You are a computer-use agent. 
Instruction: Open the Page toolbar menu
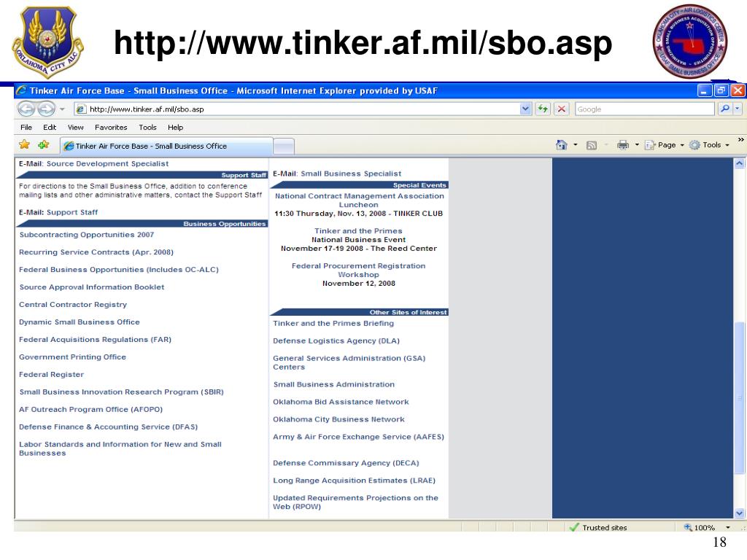[x=665, y=145]
